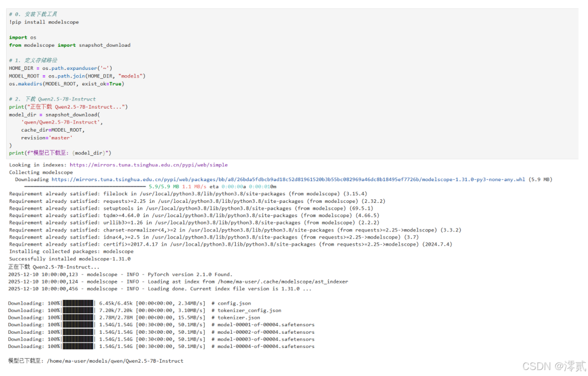Click the charset-normalizer requirement line
The image size is (588, 376).
tap(235, 230)
